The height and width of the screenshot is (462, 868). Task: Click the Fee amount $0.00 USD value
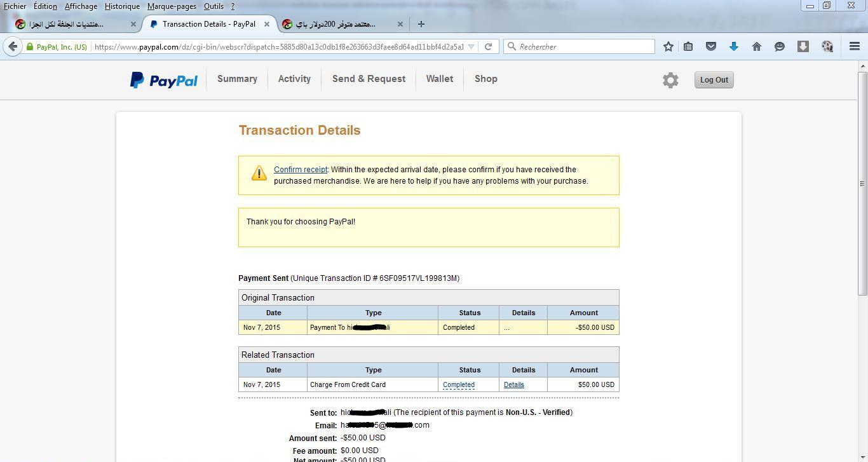click(360, 451)
